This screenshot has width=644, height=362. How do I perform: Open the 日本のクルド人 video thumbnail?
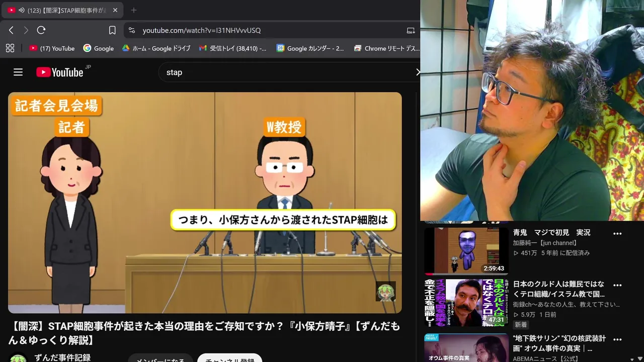tap(466, 303)
